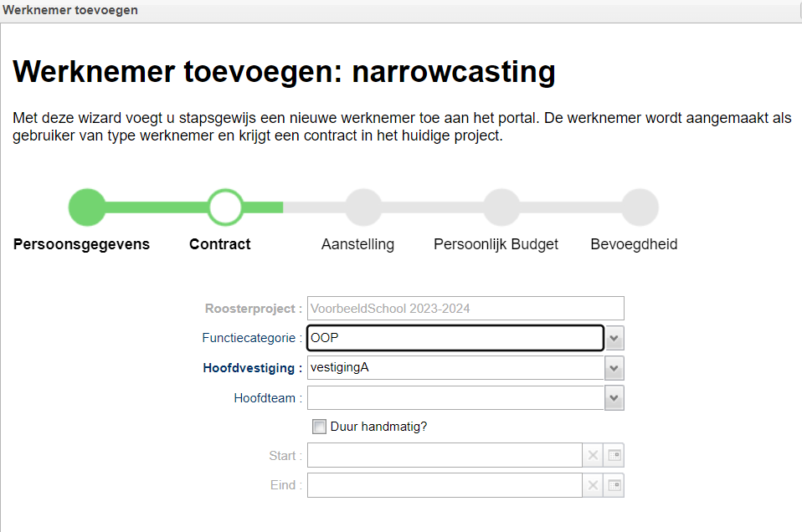Clear the Eind date field with X icon
Image resolution: width=802 pixels, height=532 pixels.
[593, 485]
